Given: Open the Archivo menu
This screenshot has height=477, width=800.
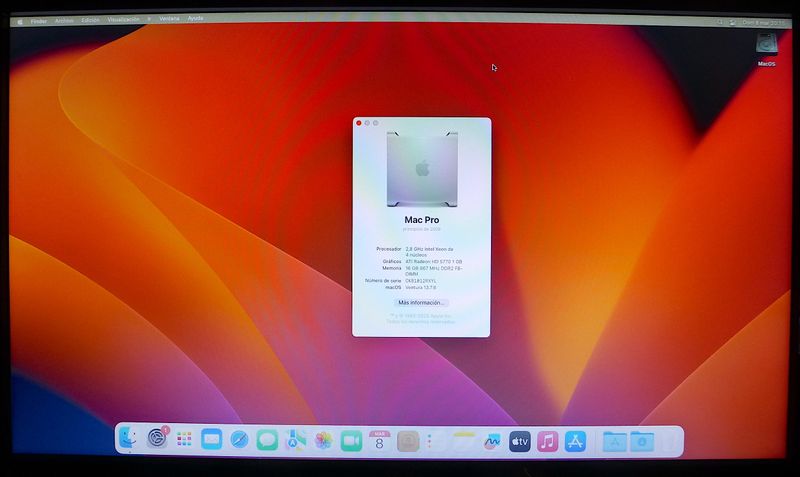Looking at the screenshot, I should pos(64,21).
